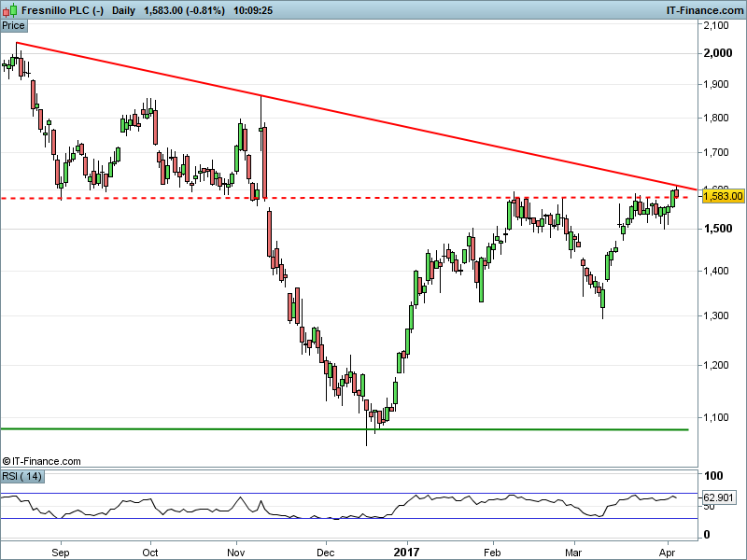Click the Mar date axis label
Image resolution: width=747 pixels, height=560 pixels.
(x=573, y=553)
